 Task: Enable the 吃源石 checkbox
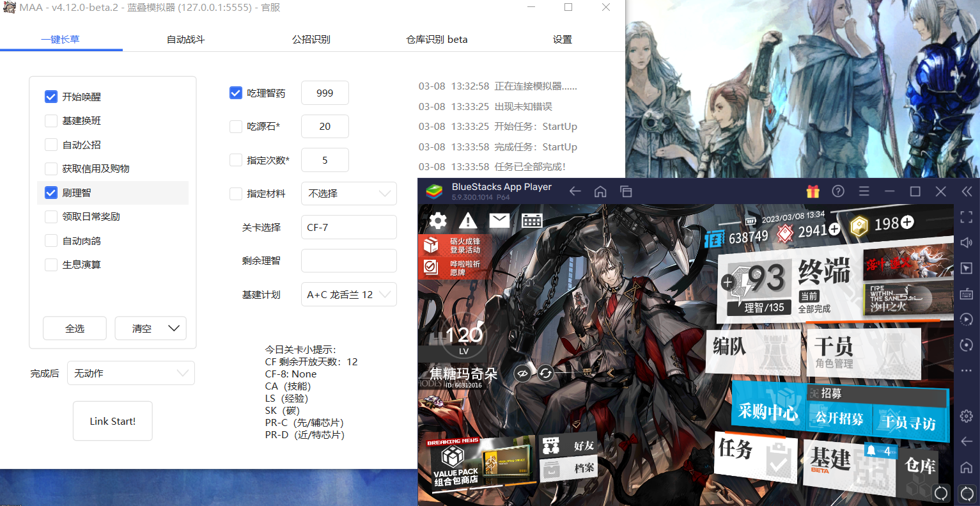235,126
